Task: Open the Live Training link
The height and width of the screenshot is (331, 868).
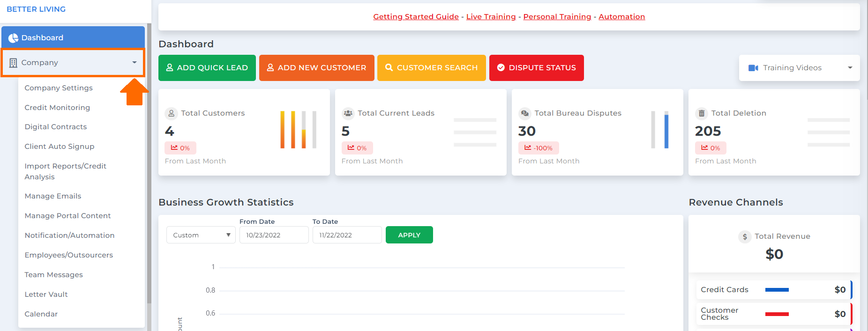Action: (491, 17)
